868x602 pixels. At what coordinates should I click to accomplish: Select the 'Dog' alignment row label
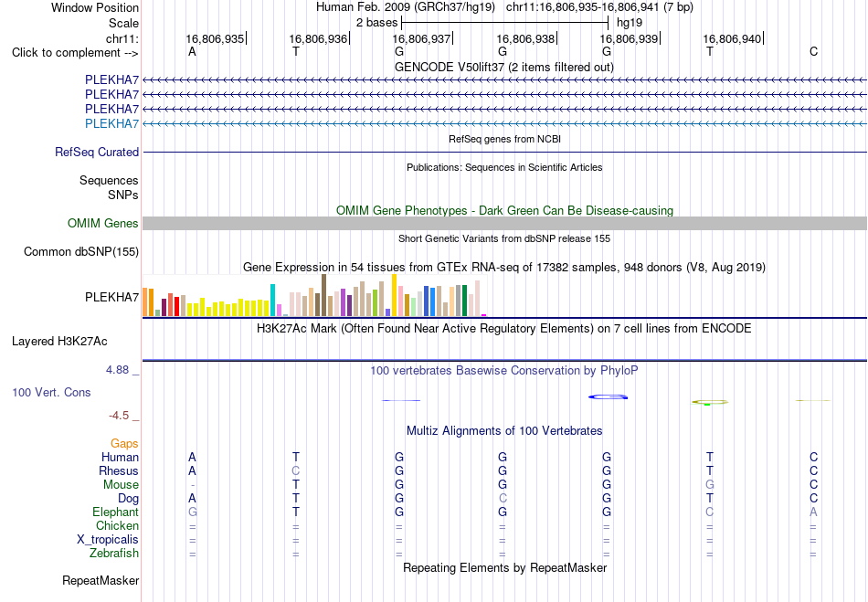(129, 498)
